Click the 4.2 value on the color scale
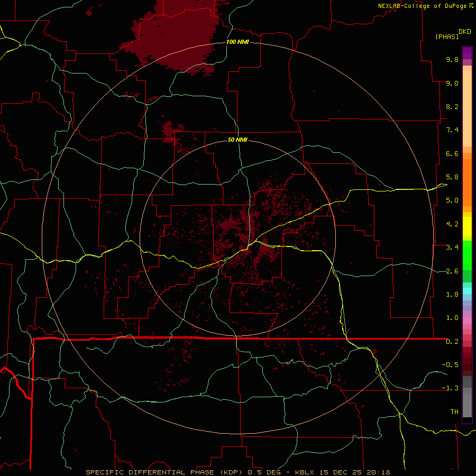The image size is (476, 476). (452, 224)
